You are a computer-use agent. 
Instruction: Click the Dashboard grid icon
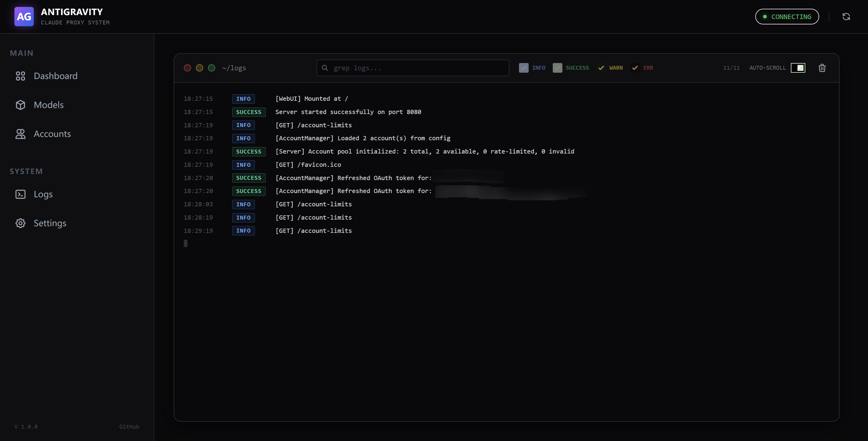pos(20,76)
